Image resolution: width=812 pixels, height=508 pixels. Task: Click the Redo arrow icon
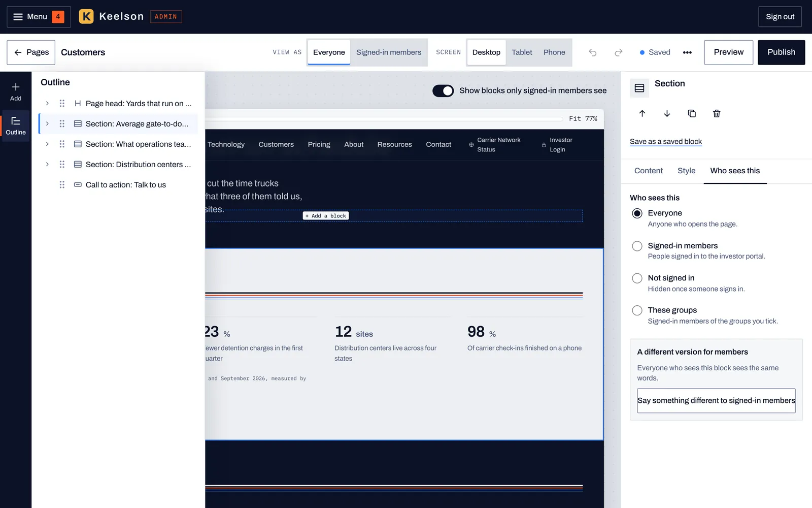tap(618, 52)
